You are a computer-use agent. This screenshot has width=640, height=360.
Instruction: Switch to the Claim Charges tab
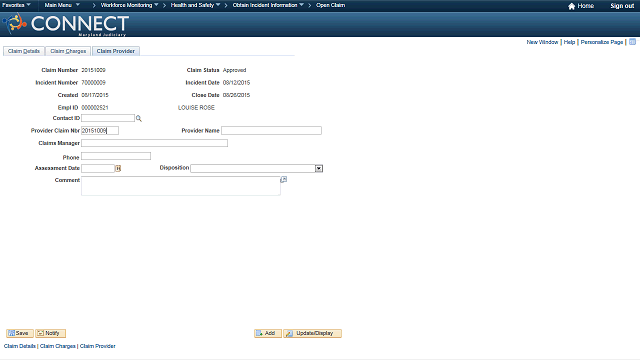[68, 51]
